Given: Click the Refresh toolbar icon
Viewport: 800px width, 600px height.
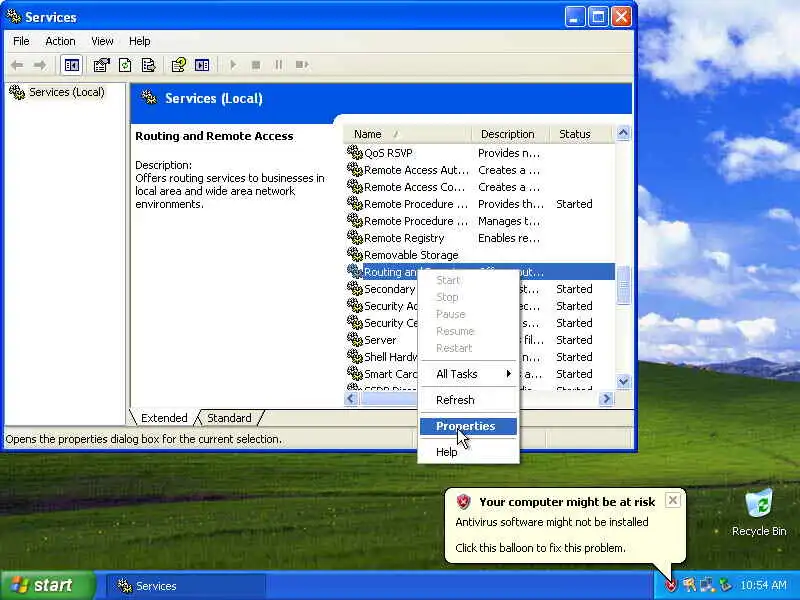Looking at the screenshot, I should point(125,65).
